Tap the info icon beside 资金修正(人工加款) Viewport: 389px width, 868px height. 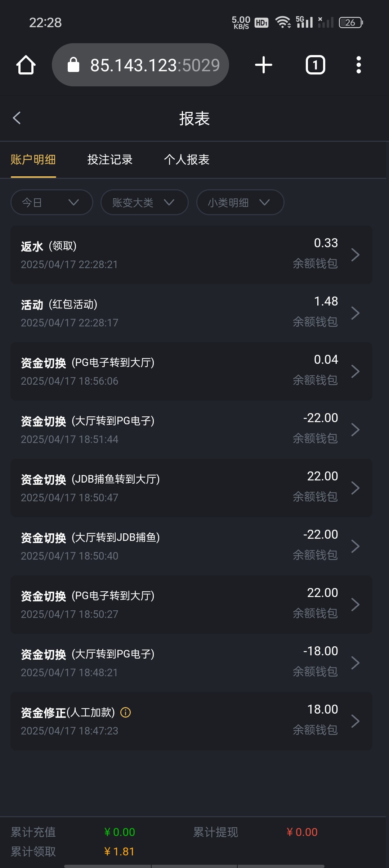[126, 712]
